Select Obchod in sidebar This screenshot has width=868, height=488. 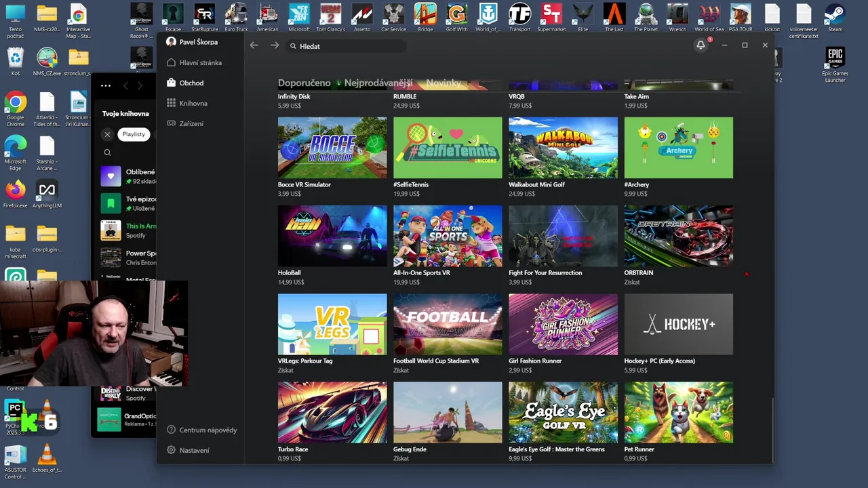[x=185, y=83]
